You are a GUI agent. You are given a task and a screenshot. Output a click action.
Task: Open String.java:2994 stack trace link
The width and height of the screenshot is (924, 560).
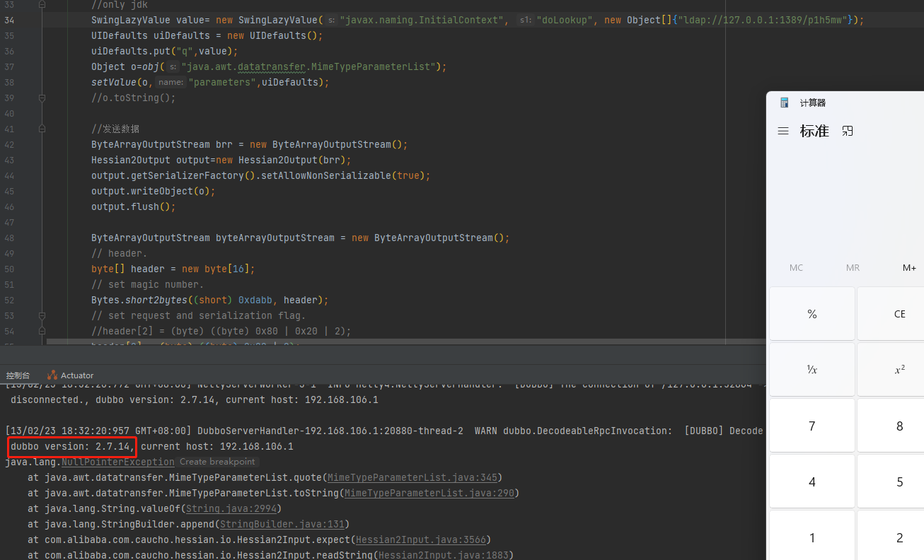point(231,508)
